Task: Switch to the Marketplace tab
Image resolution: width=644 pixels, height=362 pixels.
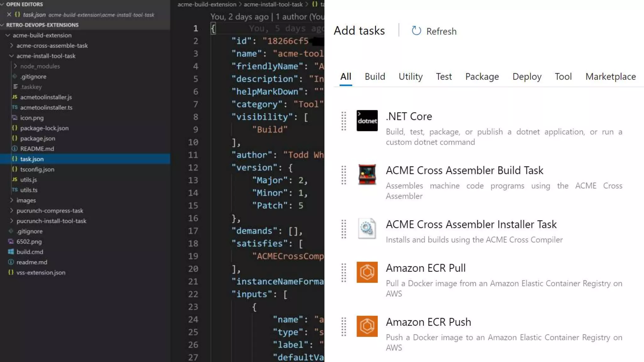Action: pos(610,77)
